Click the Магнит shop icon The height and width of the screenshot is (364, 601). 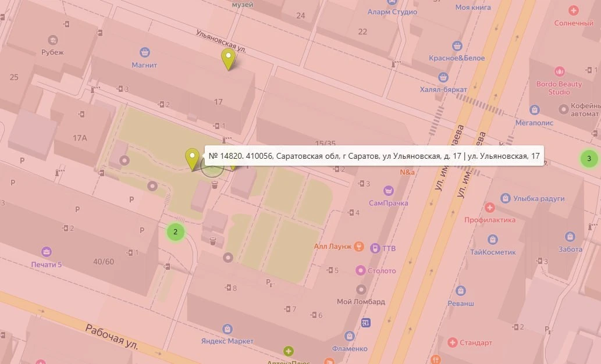click(x=144, y=52)
